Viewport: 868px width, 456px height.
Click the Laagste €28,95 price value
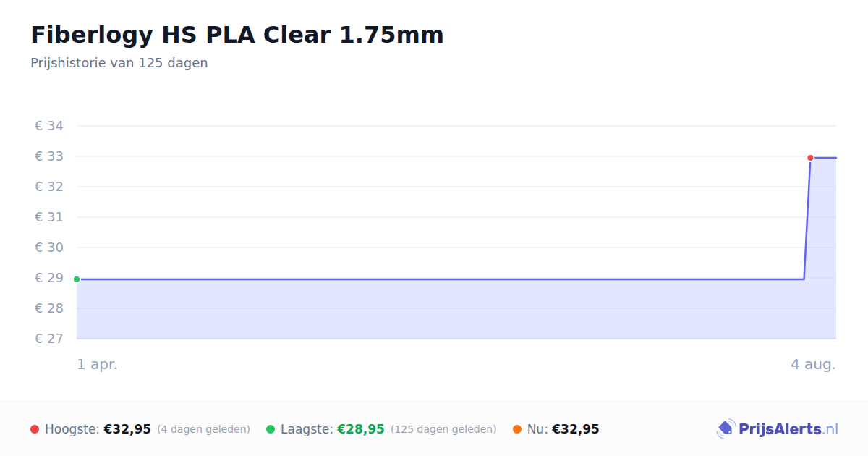pos(361,429)
